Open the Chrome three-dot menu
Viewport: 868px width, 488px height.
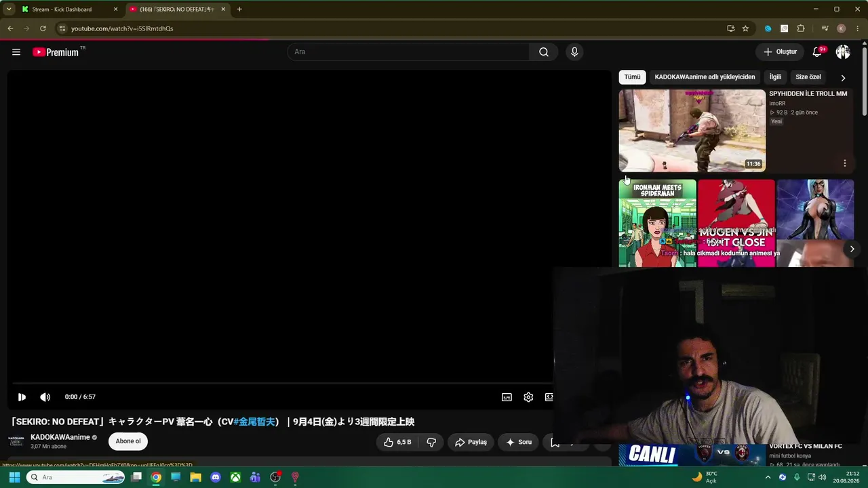[858, 28]
